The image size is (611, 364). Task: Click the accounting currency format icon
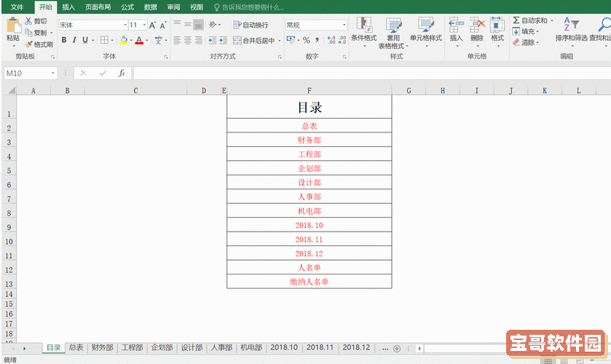(x=291, y=40)
